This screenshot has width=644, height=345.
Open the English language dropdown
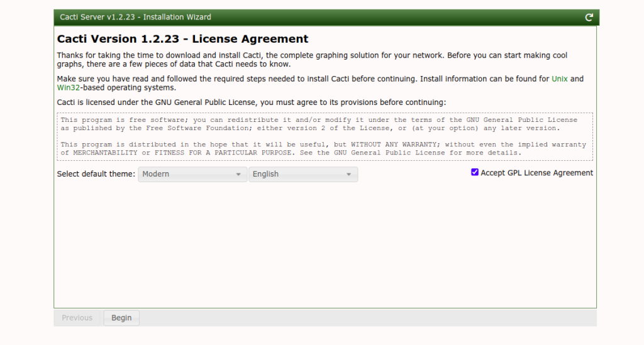click(303, 174)
